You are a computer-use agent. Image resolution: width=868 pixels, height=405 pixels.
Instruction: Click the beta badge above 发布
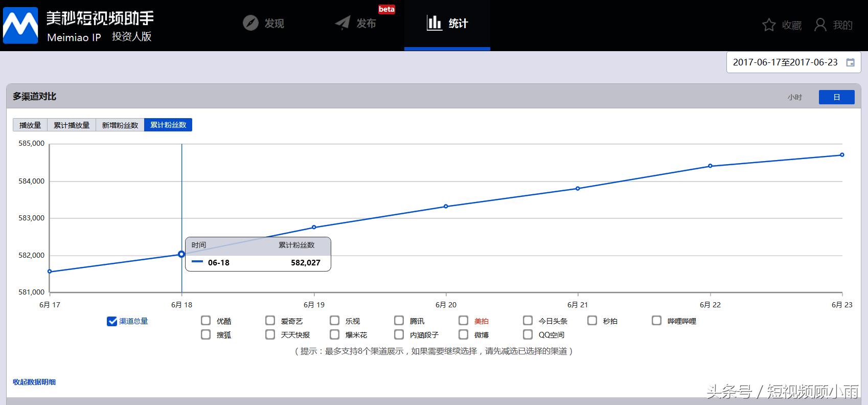pos(386,9)
